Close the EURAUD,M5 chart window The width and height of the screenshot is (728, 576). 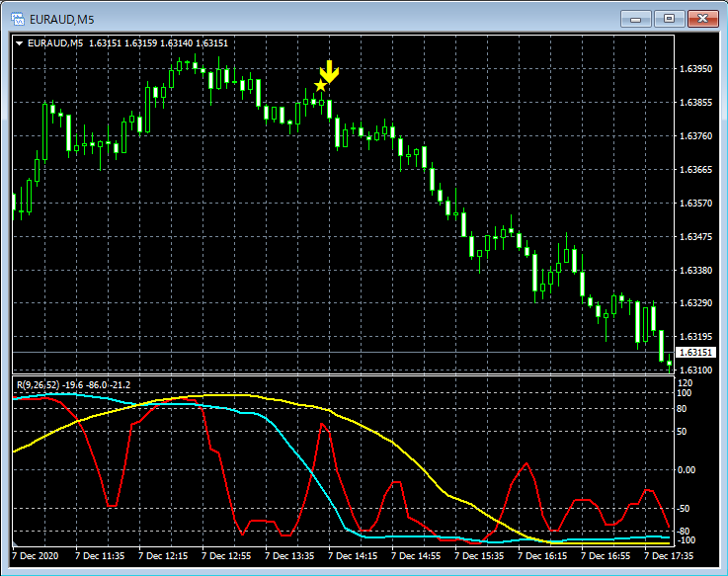click(703, 18)
